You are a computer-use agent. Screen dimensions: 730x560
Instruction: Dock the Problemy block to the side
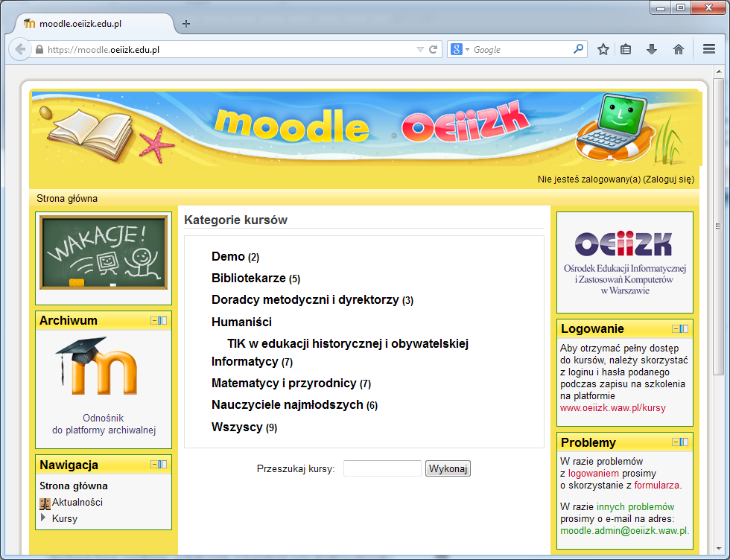pyautogui.click(x=684, y=442)
